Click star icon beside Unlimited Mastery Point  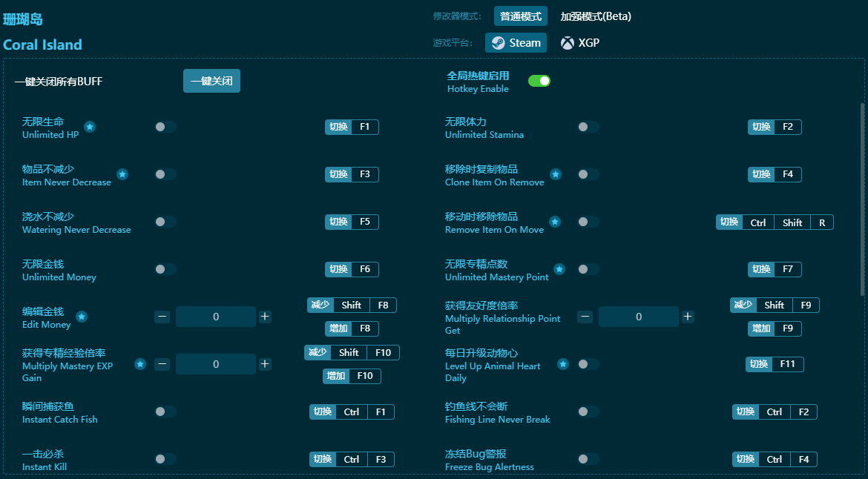click(559, 269)
